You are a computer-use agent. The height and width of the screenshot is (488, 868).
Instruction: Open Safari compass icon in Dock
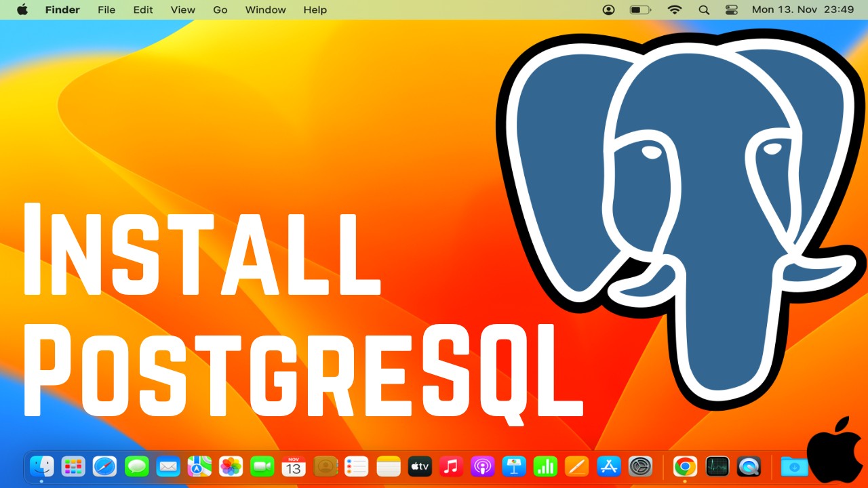(104, 466)
